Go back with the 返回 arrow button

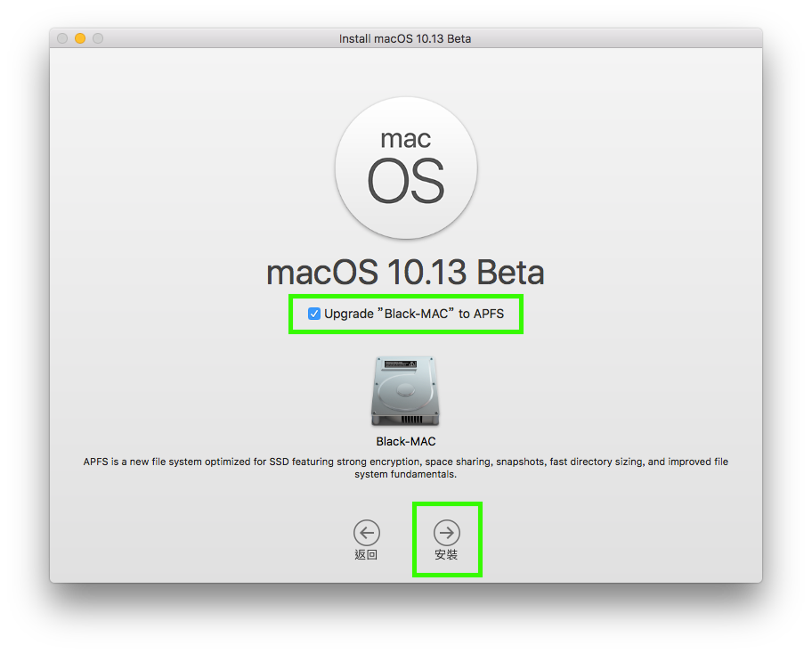point(367,533)
